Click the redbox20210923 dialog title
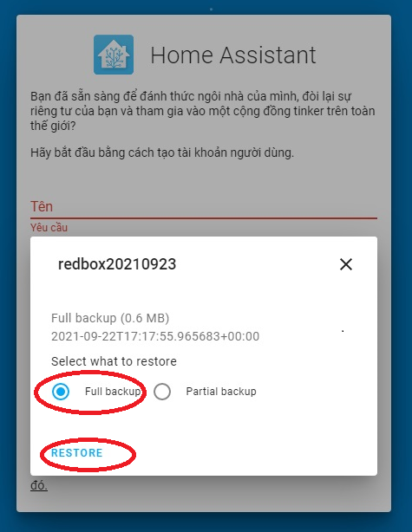The width and height of the screenshot is (412, 532). (x=117, y=264)
